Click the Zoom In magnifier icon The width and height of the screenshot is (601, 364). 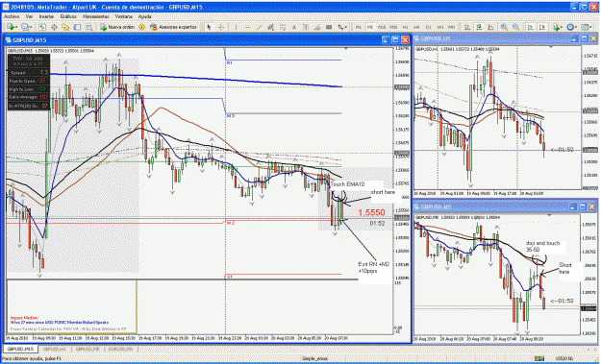click(x=505, y=27)
